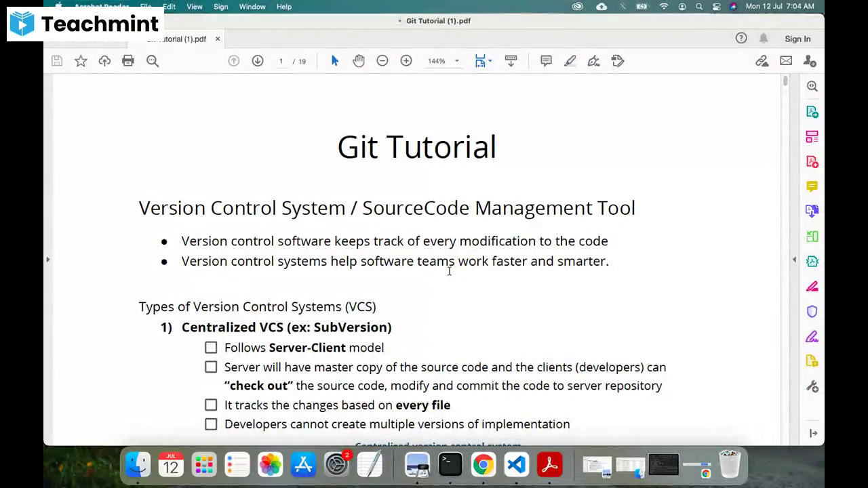Click the current page number field
The height and width of the screenshot is (488, 868).
pyautogui.click(x=281, y=61)
